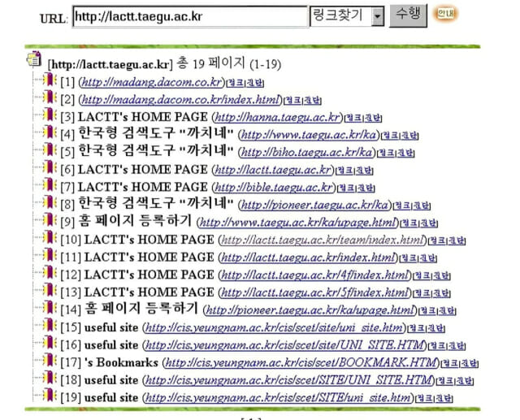
Task: Open the http://madang.dacom.co.kr/index.html link
Action: (180, 100)
